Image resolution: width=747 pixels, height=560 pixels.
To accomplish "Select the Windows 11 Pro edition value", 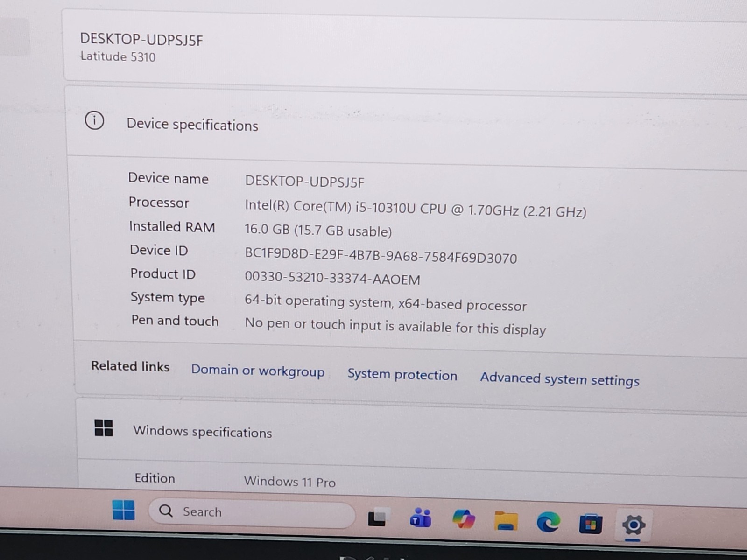I will click(x=289, y=481).
